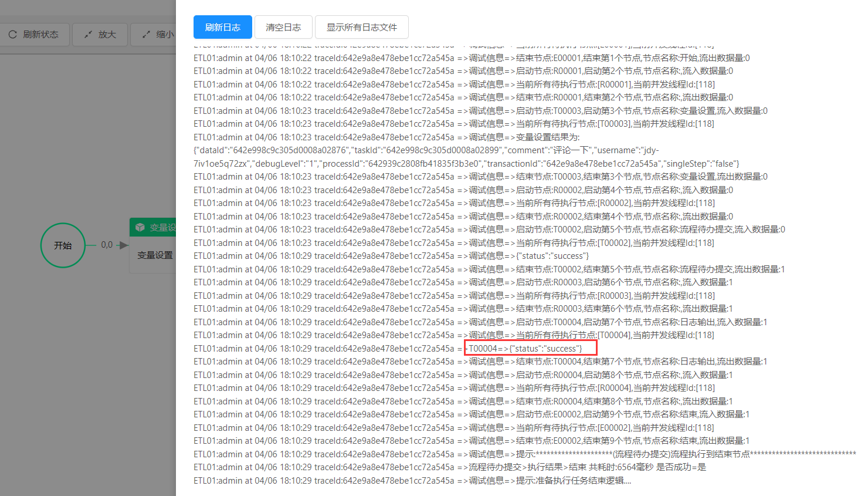This screenshot has width=868, height=496.
Task: Click the 刷新状态 text label
Action: point(40,35)
